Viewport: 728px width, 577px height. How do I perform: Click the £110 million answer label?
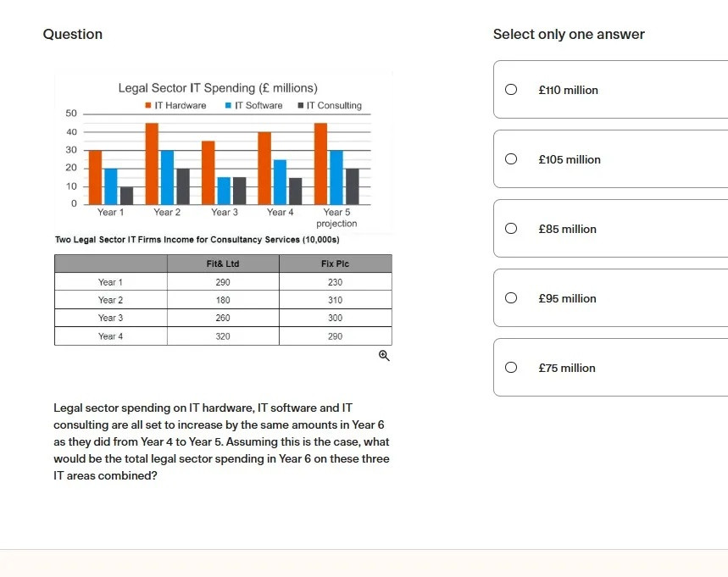click(569, 90)
